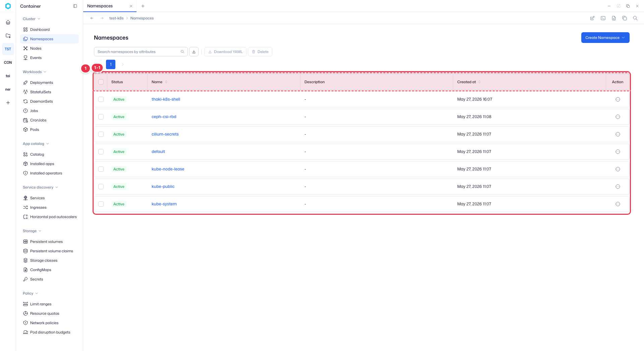Check the cilium-secrets row checkbox
Viewport: 644px width, 351px height.
101,134
